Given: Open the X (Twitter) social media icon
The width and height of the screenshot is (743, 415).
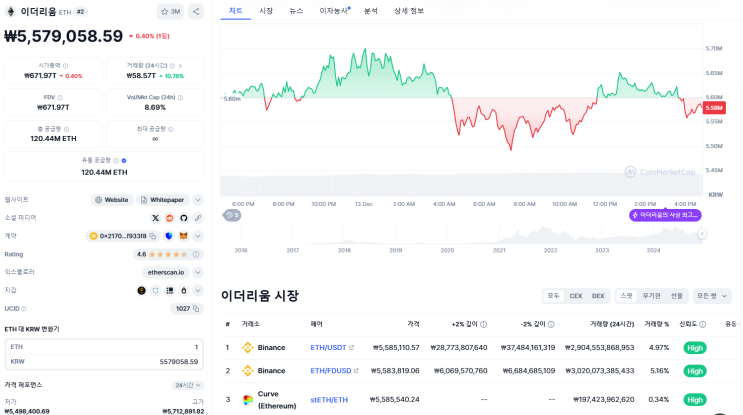Looking at the screenshot, I should pos(155,218).
